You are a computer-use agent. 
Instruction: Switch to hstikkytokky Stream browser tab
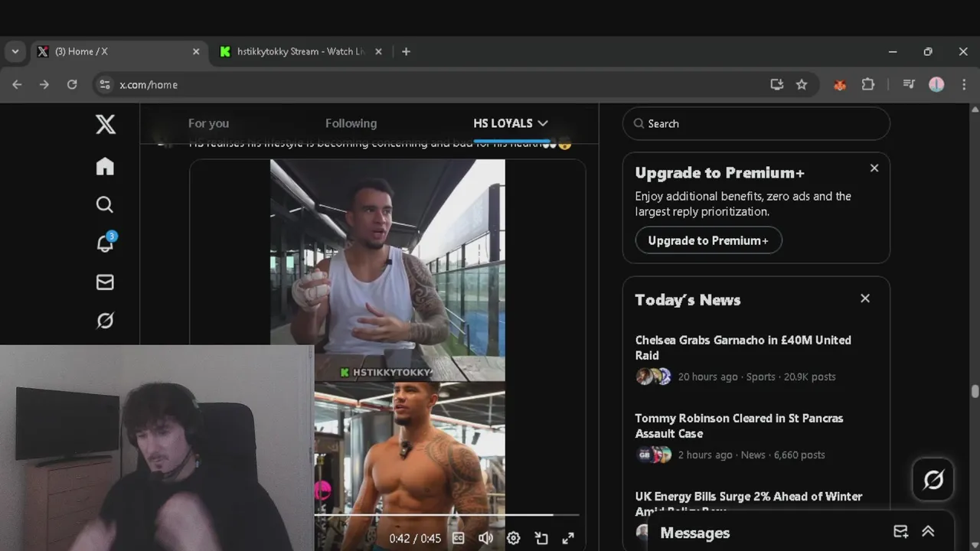[300, 51]
